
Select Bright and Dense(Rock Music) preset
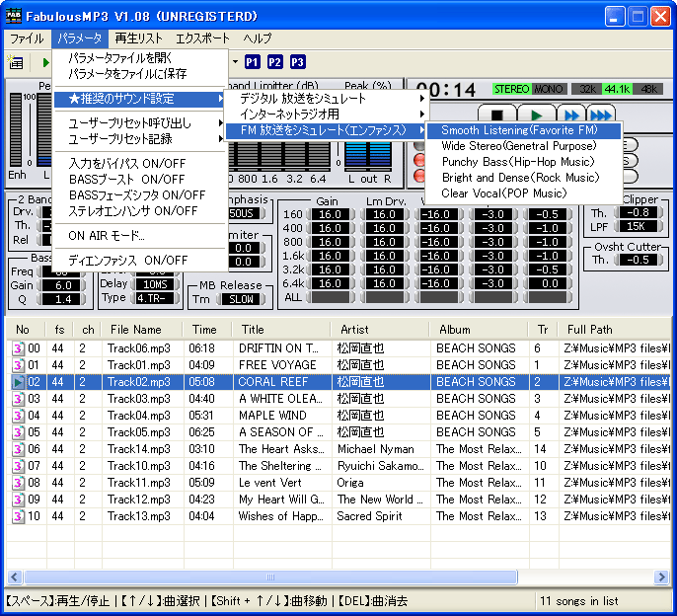tap(524, 178)
